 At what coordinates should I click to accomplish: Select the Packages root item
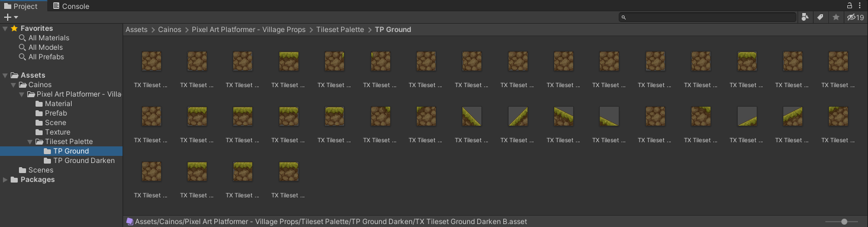click(37, 180)
